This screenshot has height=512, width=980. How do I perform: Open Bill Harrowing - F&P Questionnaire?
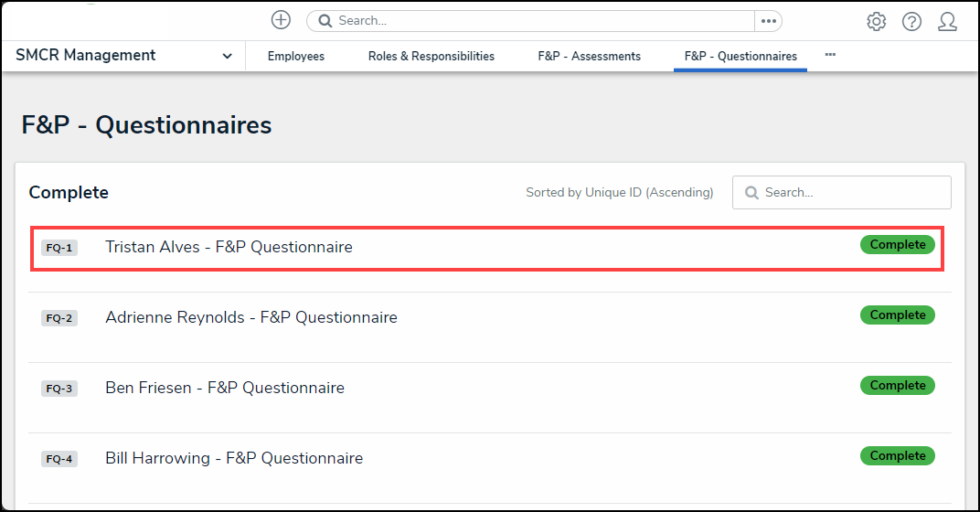click(234, 458)
